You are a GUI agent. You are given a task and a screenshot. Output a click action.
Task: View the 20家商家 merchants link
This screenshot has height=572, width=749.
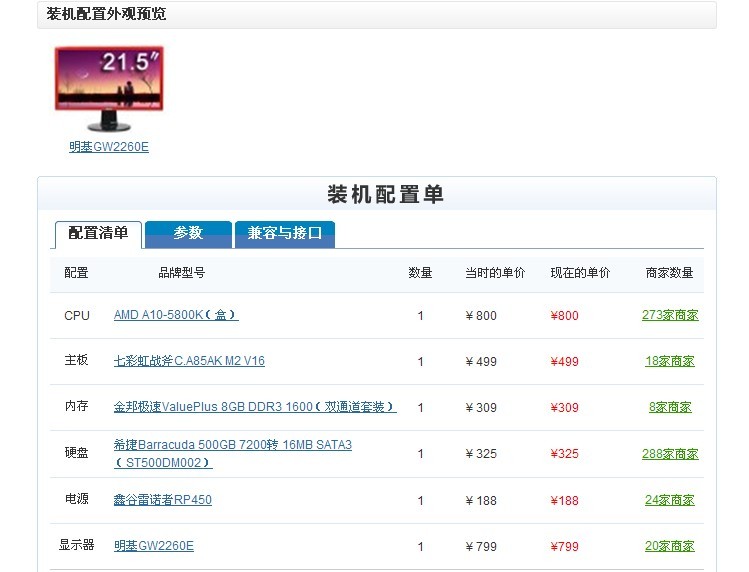pyautogui.click(x=670, y=546)
